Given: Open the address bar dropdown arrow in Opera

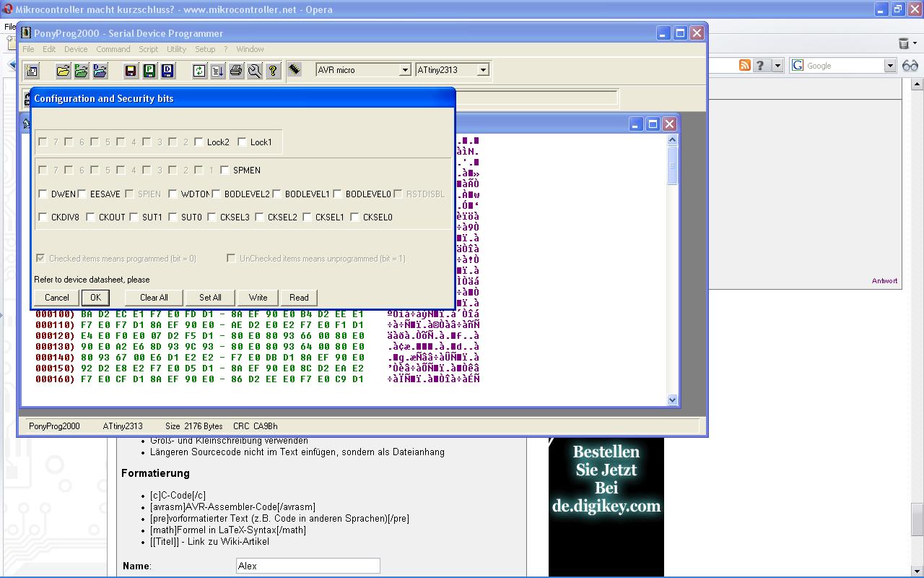Looking at the screenshot, I should (x=777, y=66).
